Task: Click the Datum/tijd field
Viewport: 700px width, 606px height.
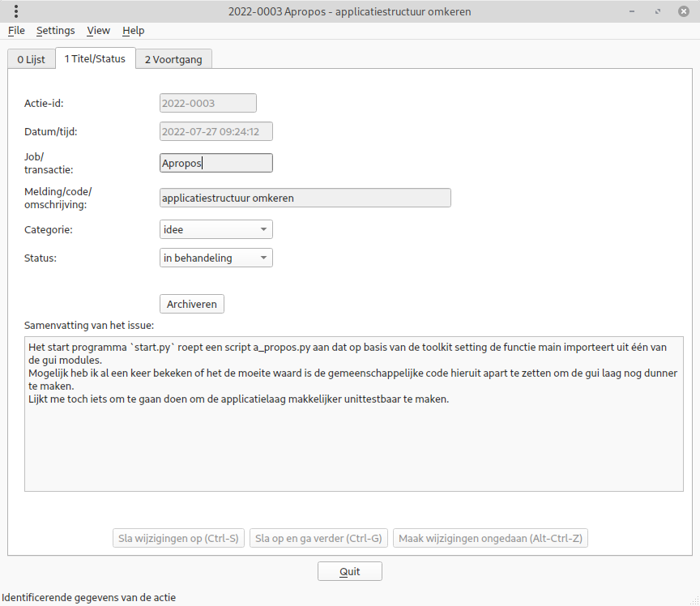Action: (216, 131)
